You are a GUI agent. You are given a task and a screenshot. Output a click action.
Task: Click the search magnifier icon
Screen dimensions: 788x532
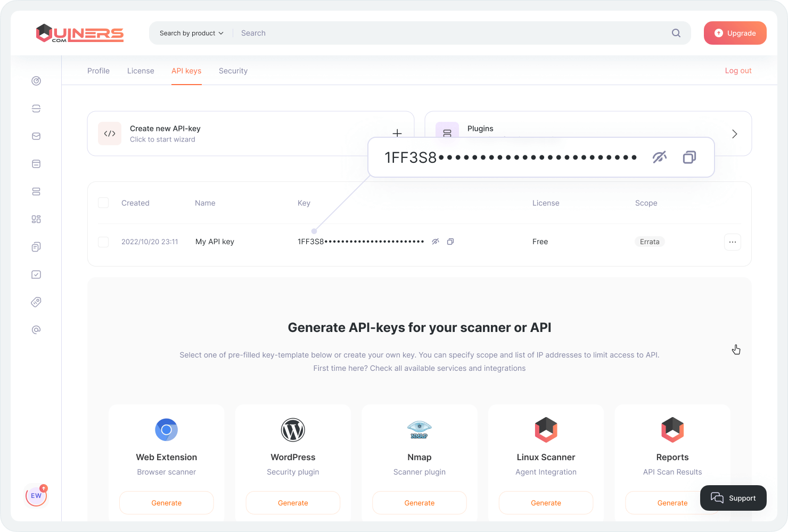pyautogui.click(x=676, y=33)
